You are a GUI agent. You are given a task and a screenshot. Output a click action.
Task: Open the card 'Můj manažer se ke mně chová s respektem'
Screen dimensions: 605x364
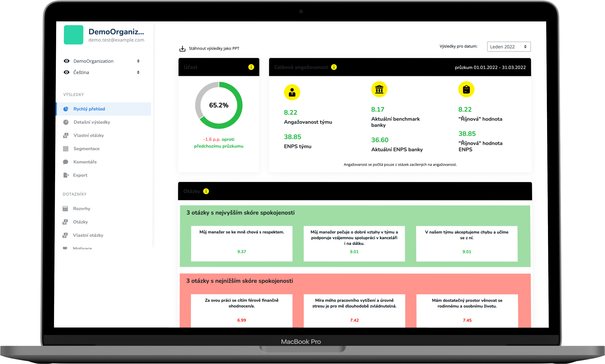(x=242, y=244)
